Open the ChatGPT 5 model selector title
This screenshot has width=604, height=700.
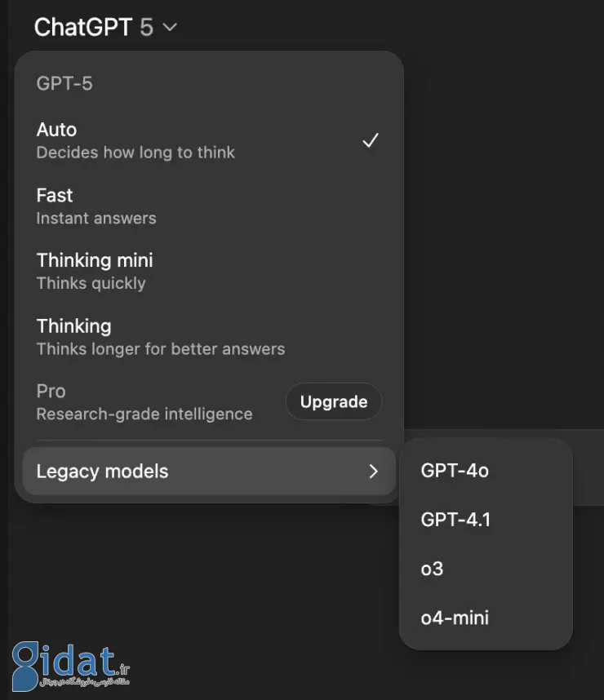tap(105, 27)
